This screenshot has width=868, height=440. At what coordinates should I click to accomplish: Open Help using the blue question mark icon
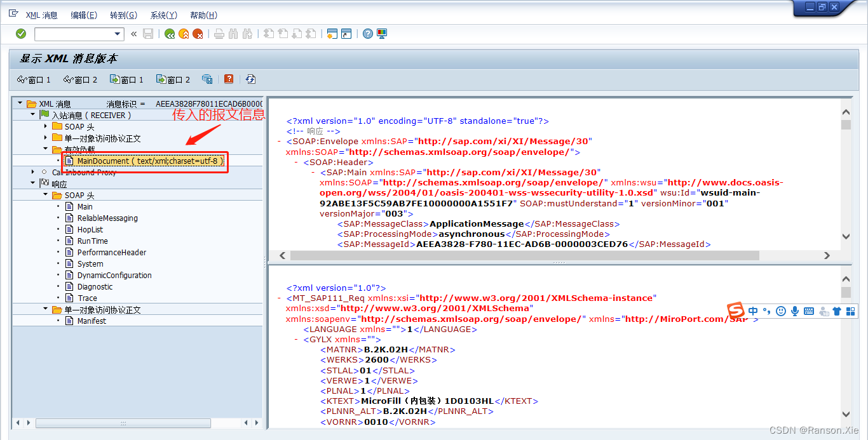tap(367, 34)
